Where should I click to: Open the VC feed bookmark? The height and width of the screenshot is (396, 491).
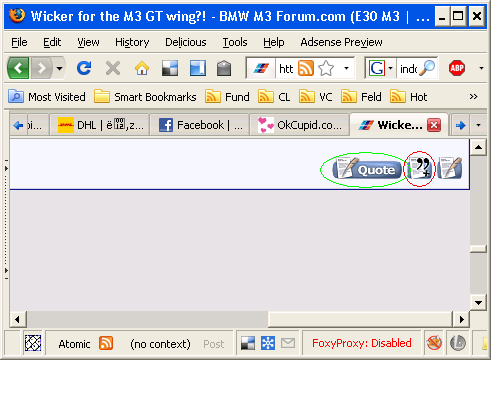click(x=316, y=97)
